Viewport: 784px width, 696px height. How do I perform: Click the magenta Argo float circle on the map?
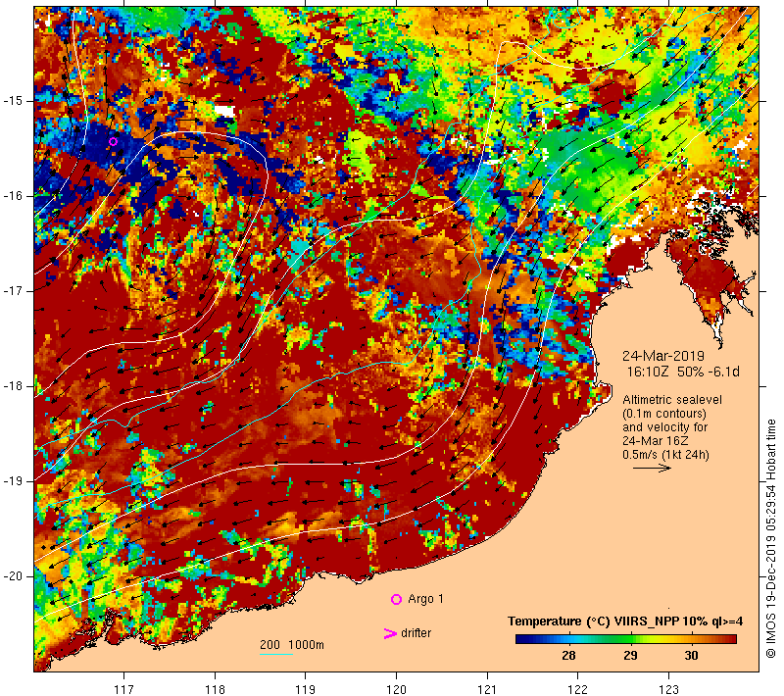tap(114, 141)
